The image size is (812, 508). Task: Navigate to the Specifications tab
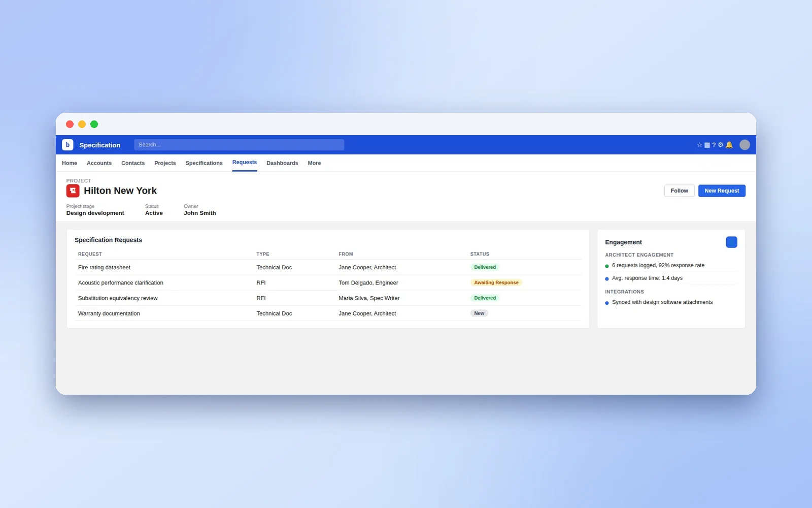[204, 163]
